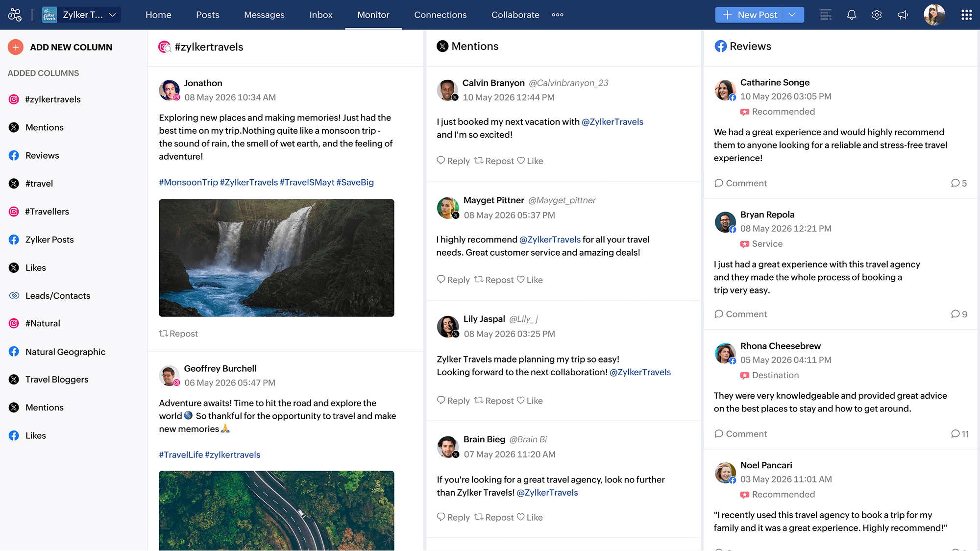The image size is (980, 551).
Task: Open the Inbox tab
Action: (321, 15)
